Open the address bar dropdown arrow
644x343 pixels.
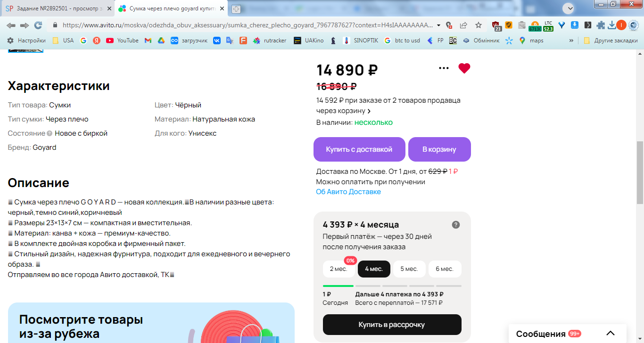click(x=438, y=25)
